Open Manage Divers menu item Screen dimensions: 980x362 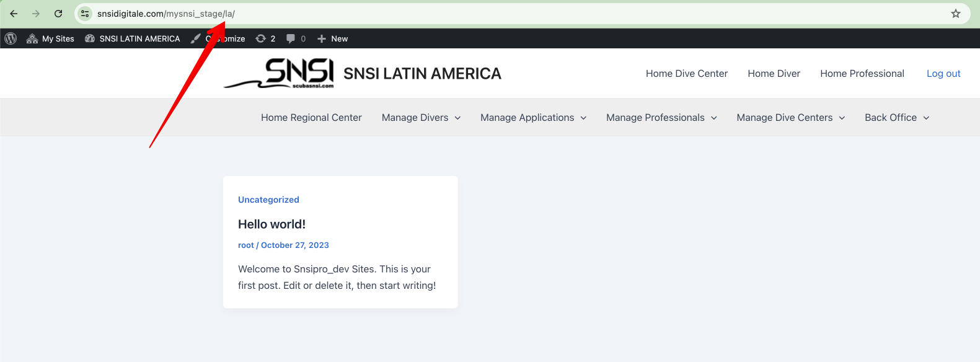point(415,117)
